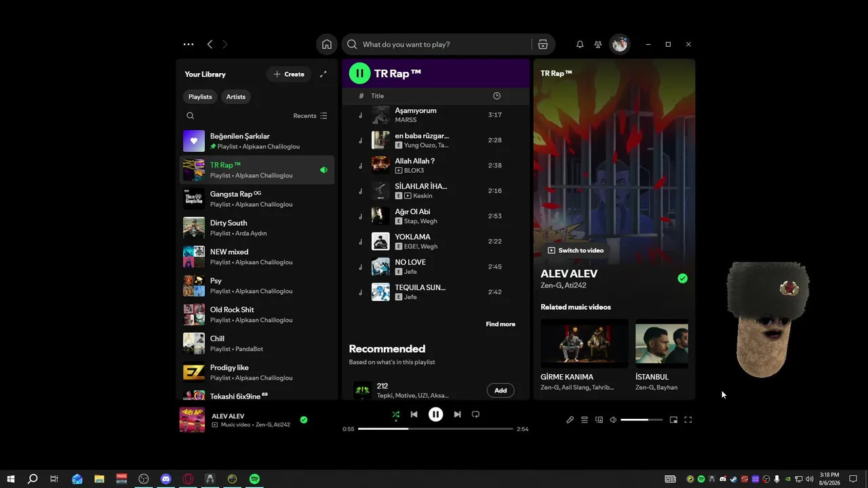The height and width of the screenshot is (488, 868).
Task: Open the Browse icon in search bar
Action: click(x=542, y=45)
